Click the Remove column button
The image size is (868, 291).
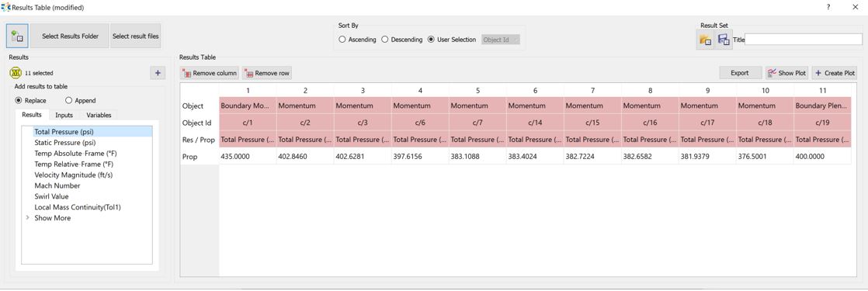point(210,73)
